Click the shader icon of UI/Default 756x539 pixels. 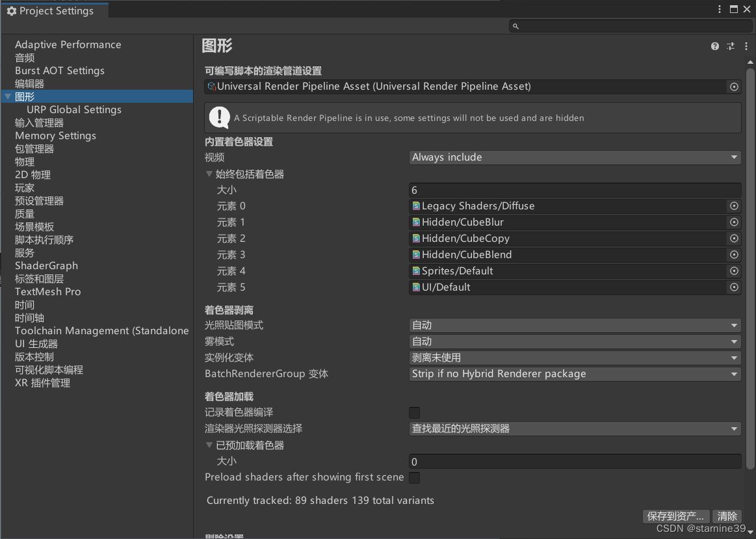[x=416, y=287]
